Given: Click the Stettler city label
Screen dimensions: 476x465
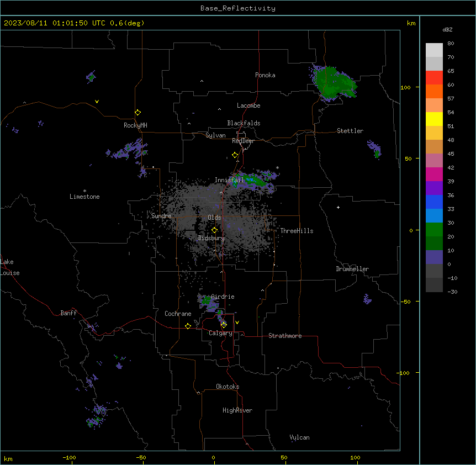Looking at the screenshot, I should pos(350,131).
